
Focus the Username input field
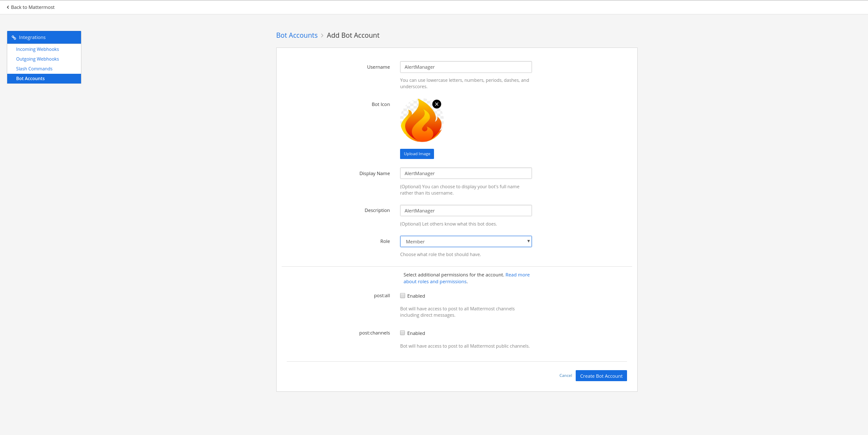click(465, 67)
